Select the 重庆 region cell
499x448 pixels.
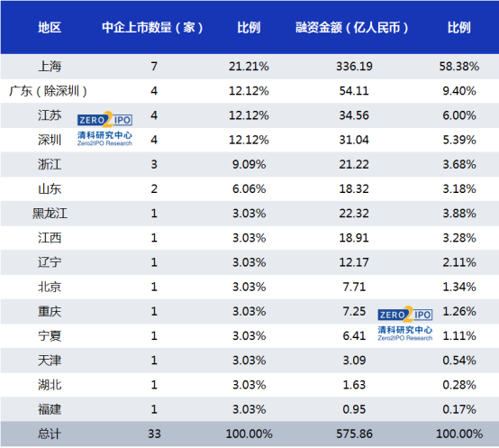tap(50, 312)
